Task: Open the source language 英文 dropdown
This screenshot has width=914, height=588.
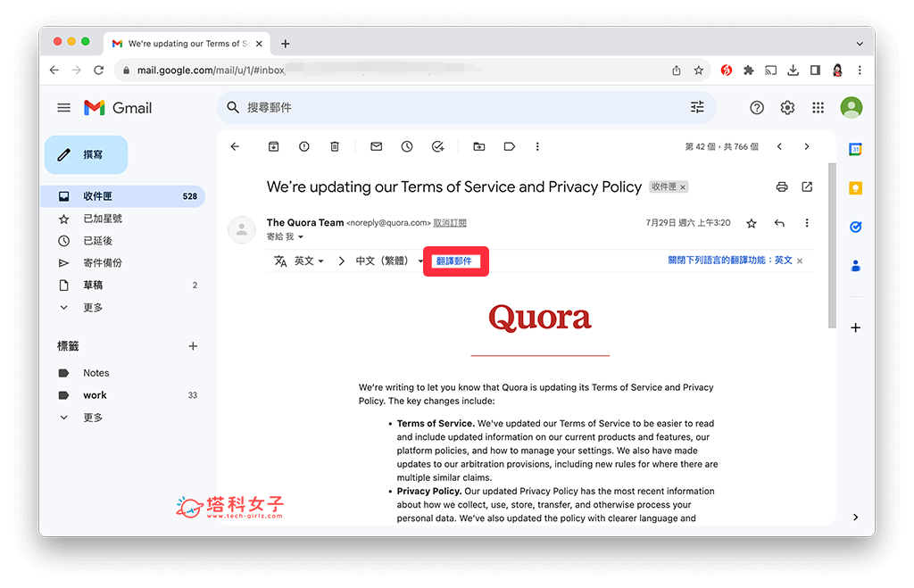Action: click(x=309, y=261)
